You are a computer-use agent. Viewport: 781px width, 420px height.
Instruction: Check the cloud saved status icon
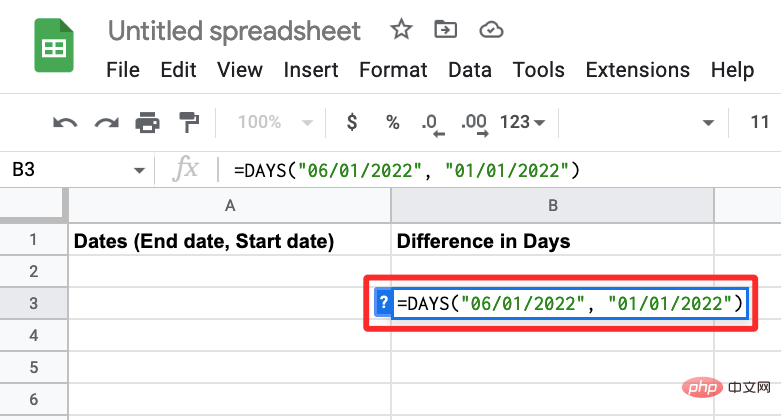click(x=491, y=30)
